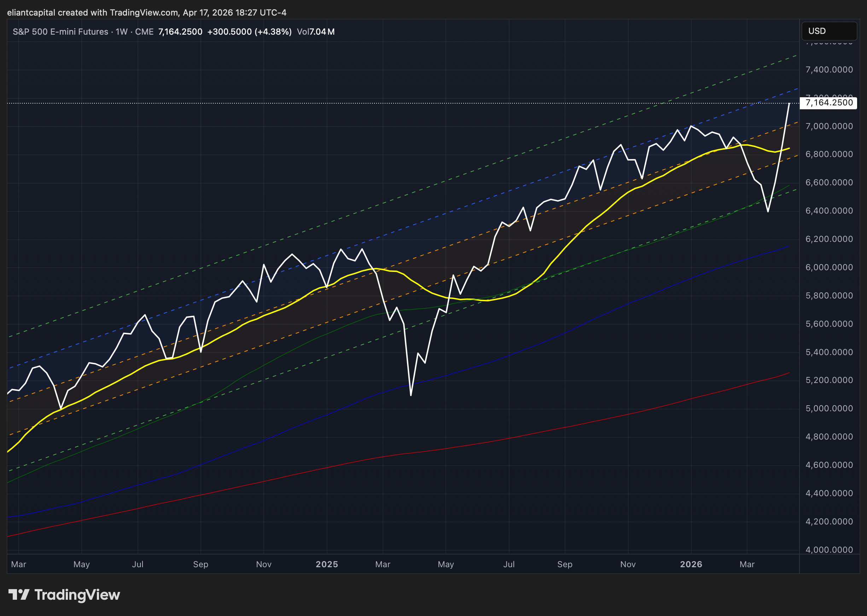The width and height of the screenshot is (867, 616).
Task: Click the TradingView logo icon
Action: pyautogui.click(x=19, y=594)
